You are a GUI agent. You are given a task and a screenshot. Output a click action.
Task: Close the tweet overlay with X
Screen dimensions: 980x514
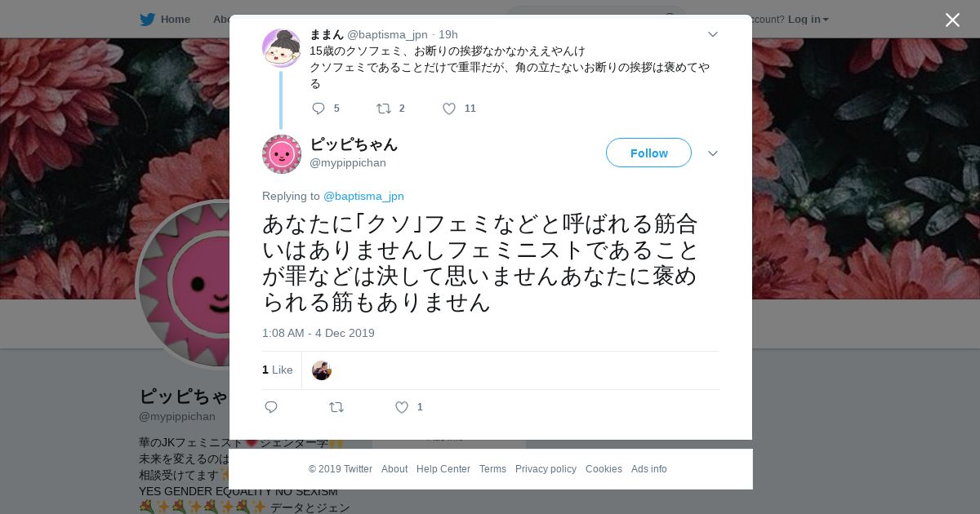(x=952, y=20)
